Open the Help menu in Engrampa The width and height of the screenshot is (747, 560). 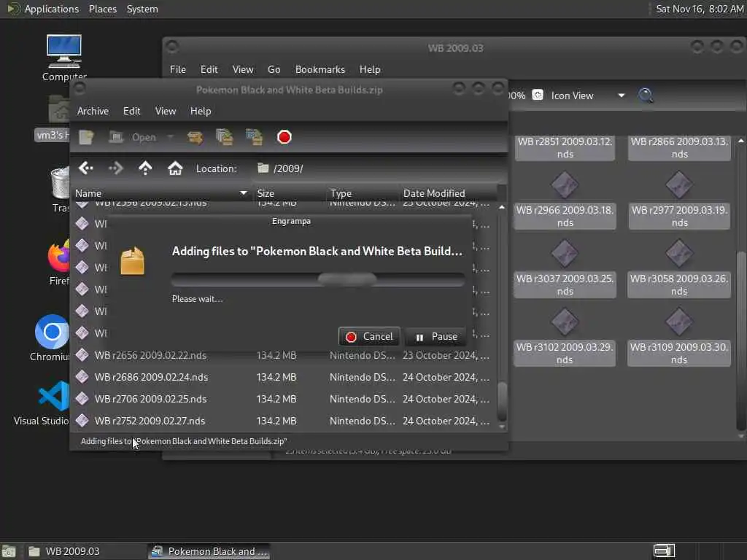click(x=201, y=111)
